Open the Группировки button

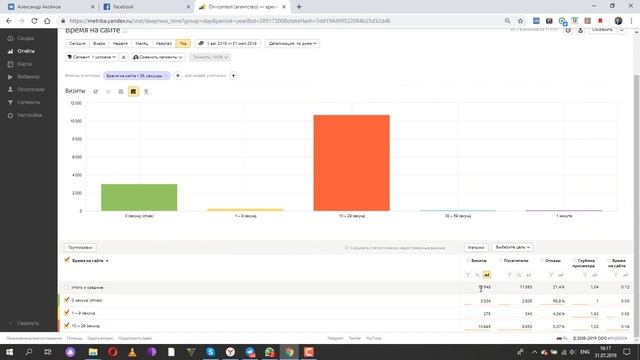pos(80,247)
